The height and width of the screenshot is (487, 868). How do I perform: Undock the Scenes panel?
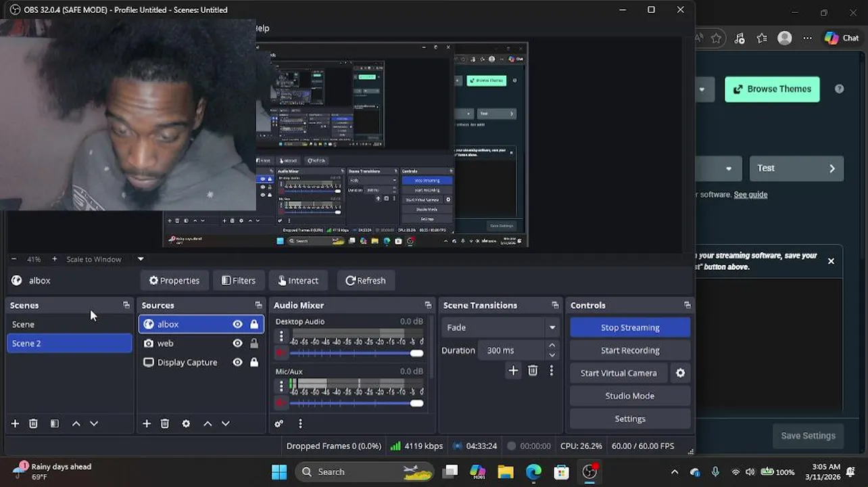[126, 305]
